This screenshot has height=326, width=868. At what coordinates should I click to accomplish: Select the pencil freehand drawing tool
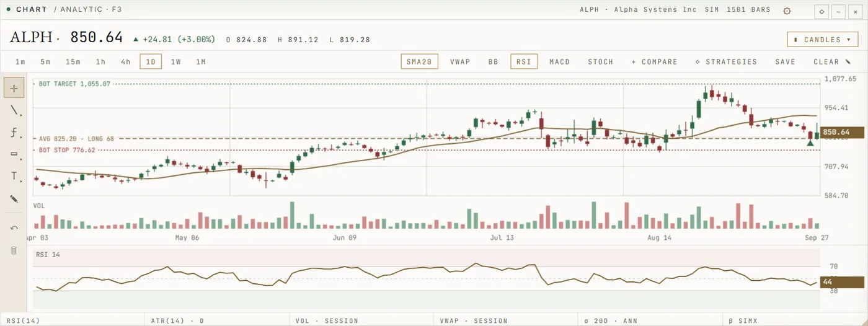tap(14, 199)
